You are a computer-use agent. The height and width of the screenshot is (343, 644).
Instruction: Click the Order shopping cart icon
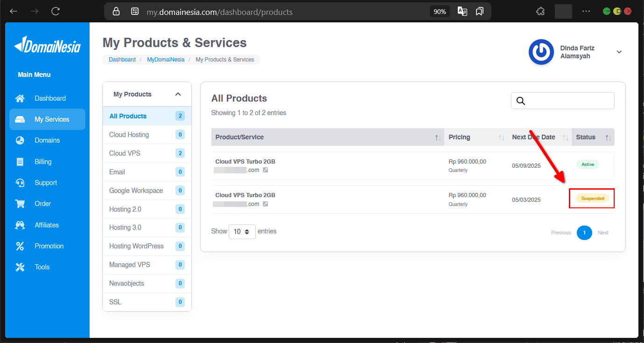point(20,204)
